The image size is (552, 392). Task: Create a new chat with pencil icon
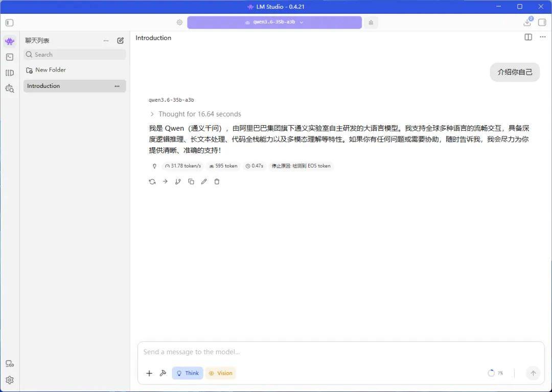tap(121, 40)
